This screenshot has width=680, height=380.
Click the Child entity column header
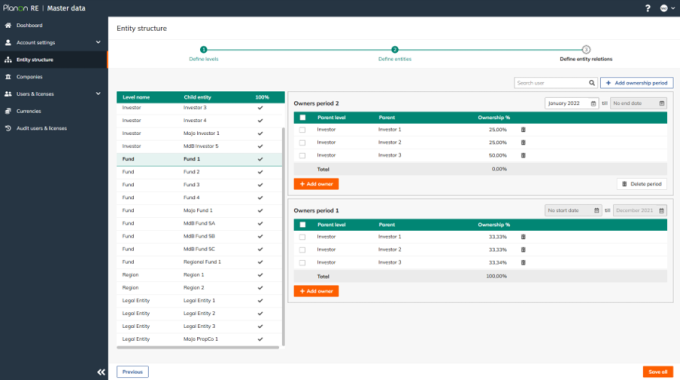coord(197,97)
